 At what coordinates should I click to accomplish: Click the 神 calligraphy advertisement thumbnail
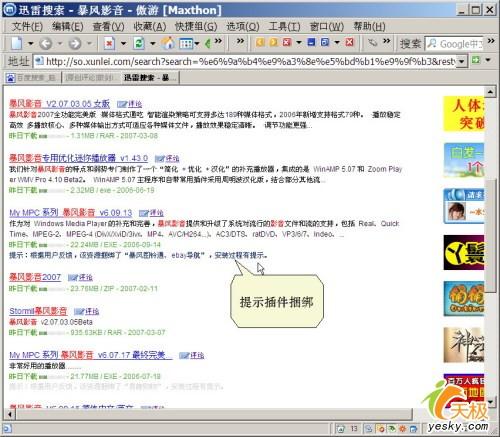[464, 345]
